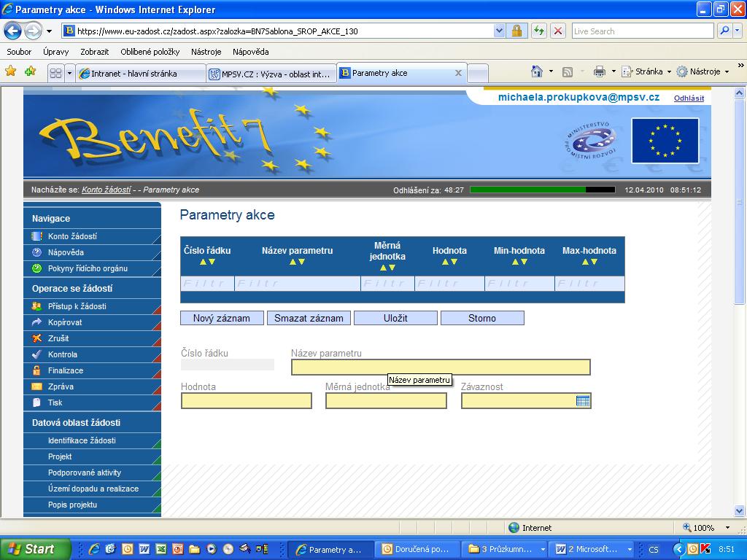747x560 pixels.
Task: Click the Favorites Center star icon
Action: pyautogui.click(x=10, y=71)
